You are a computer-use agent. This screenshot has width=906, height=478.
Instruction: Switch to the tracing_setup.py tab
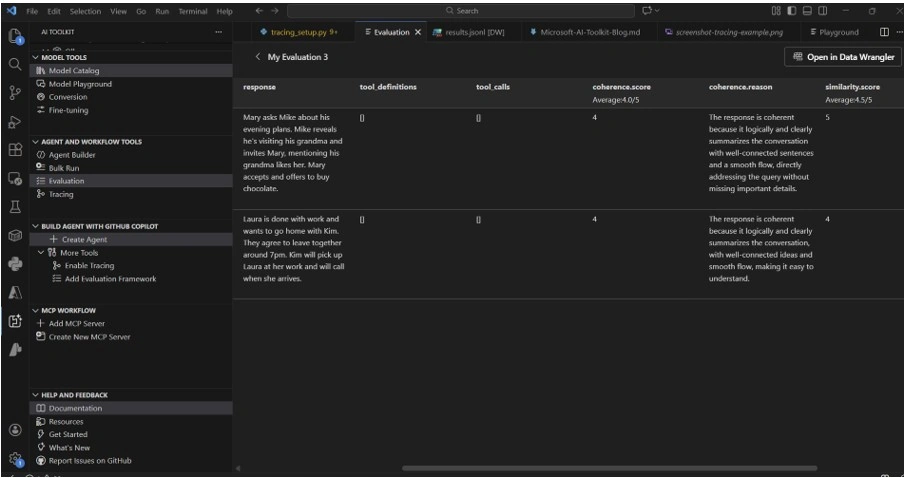298,32
